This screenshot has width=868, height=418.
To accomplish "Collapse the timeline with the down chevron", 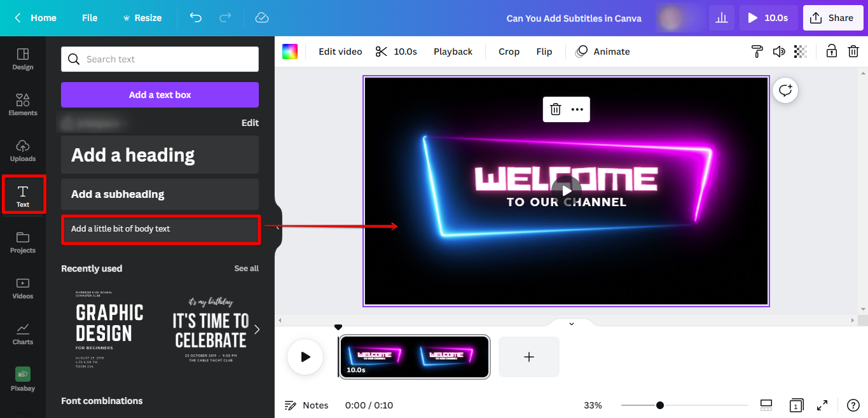I will pyautogui.click(x=571, y=324).
